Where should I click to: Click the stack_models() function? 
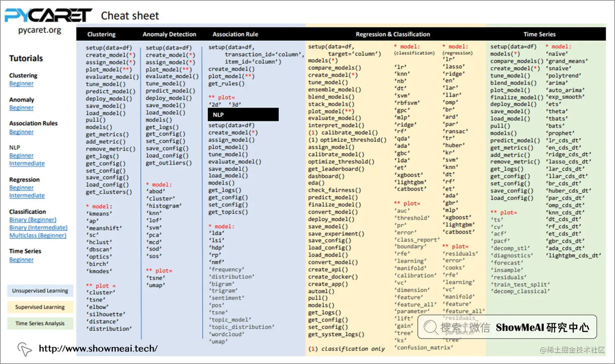click(x=331, y=104)
